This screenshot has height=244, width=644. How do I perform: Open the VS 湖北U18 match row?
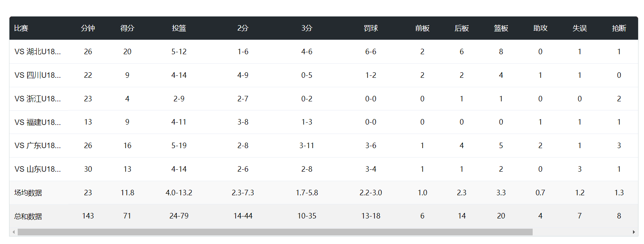(38, 51)
